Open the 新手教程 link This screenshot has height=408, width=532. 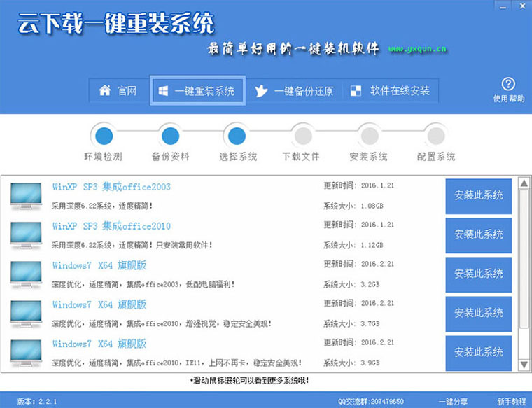(511, 401)
